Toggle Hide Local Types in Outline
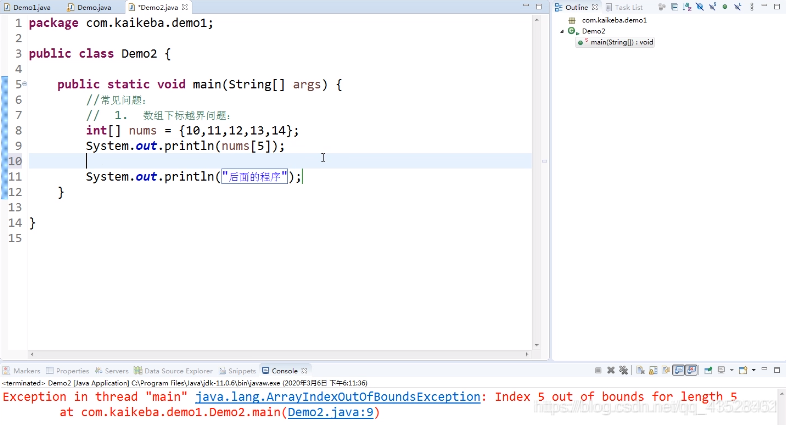This screenshot has height=425, width=786. 737,7
